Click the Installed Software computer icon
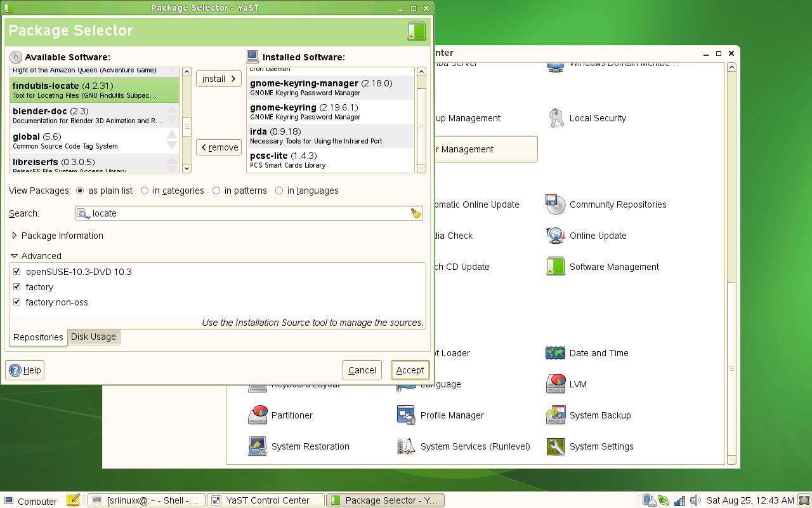Image resolution: width=812 pixels, height=508 pixels. point(252,57)
